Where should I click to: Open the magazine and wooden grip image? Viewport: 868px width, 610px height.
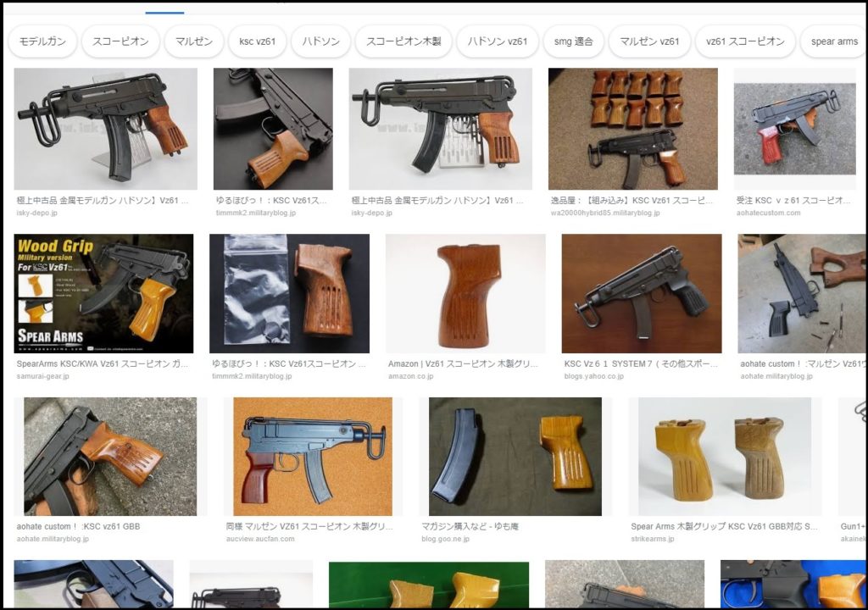pyautogui.click(x=515, y=457)
